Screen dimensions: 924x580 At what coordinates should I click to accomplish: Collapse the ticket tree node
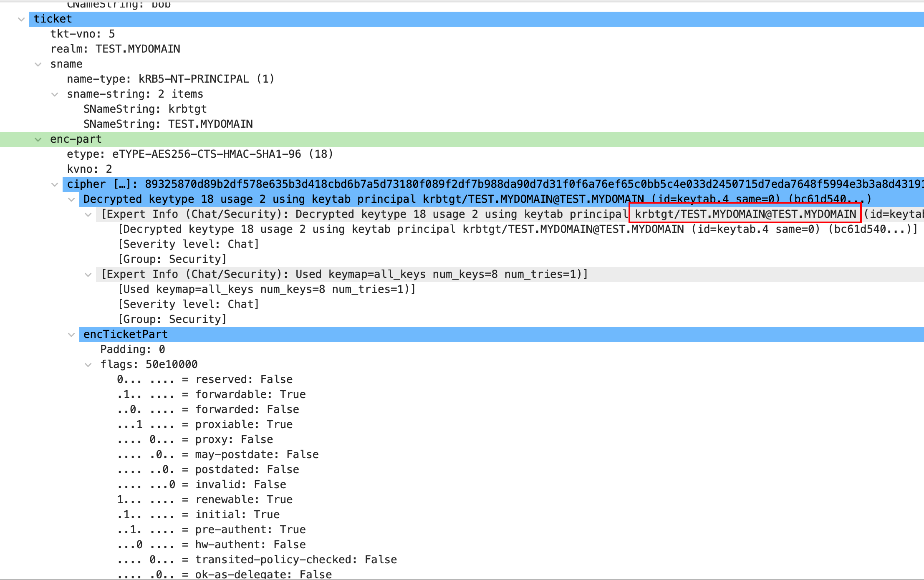point(21,19)
